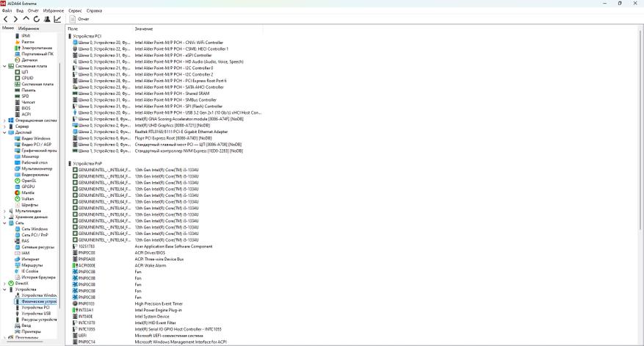Open the Сеть PCI / PnP tree item
Viewport: 644px width, 346px height.
pos(35,235)
